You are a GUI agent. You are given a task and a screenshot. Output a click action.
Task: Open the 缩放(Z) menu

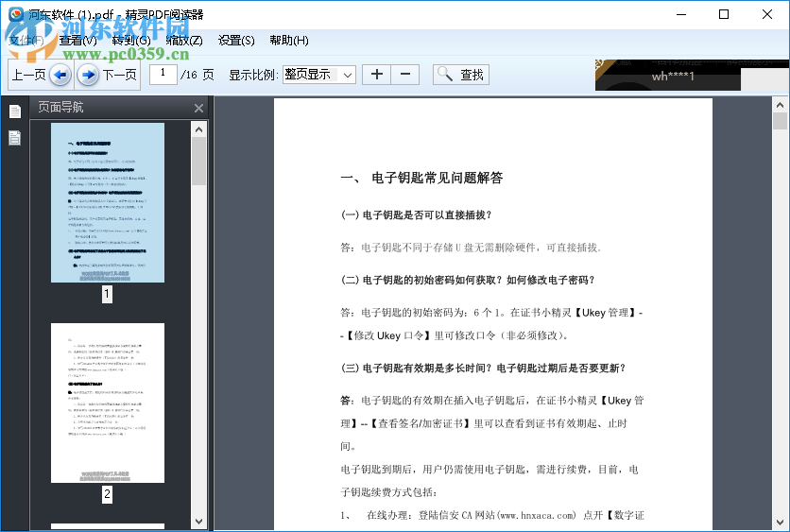click(183, 41)
